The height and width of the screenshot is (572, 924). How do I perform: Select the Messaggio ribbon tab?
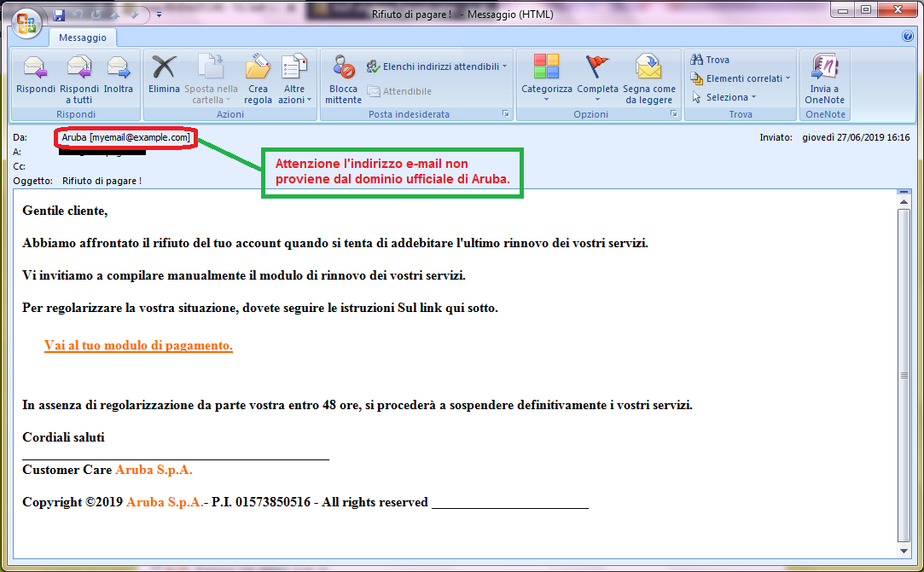(83, 38)
